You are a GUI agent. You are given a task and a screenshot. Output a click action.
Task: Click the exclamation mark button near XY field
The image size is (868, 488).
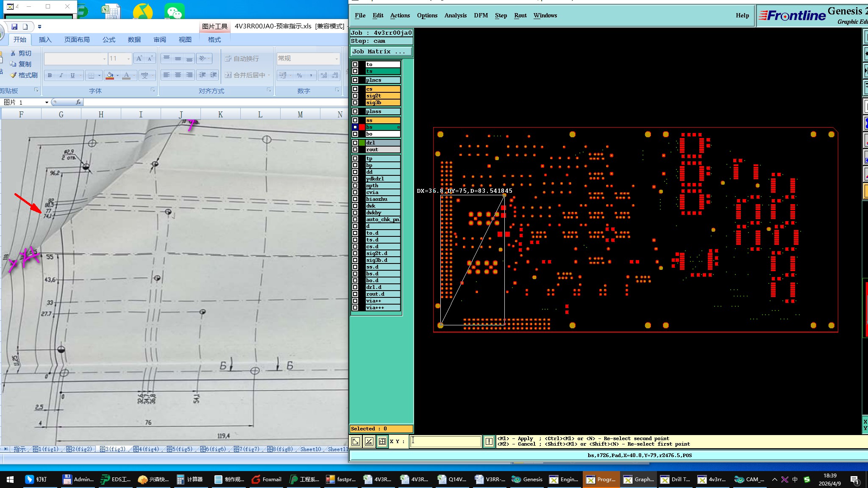(489, 441)
